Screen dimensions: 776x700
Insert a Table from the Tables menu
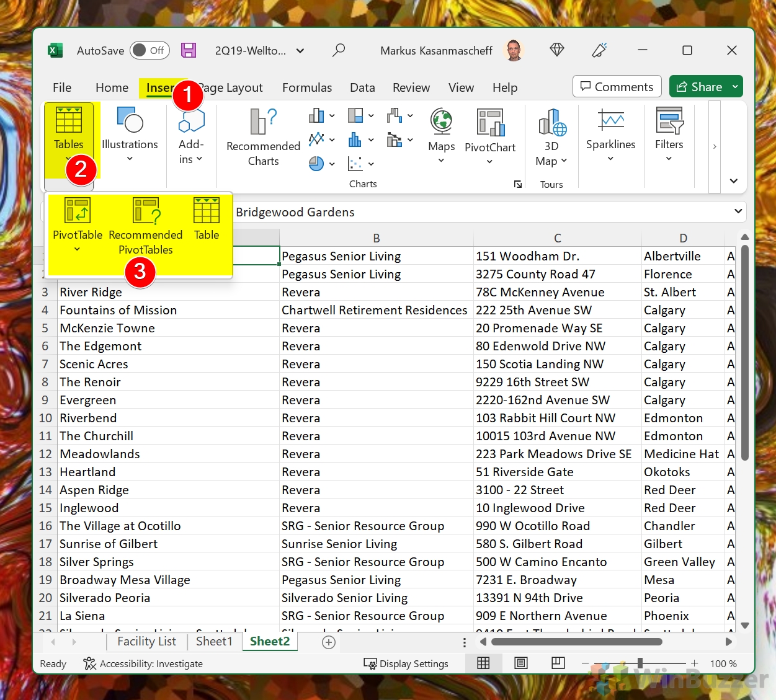pos(207,211)
